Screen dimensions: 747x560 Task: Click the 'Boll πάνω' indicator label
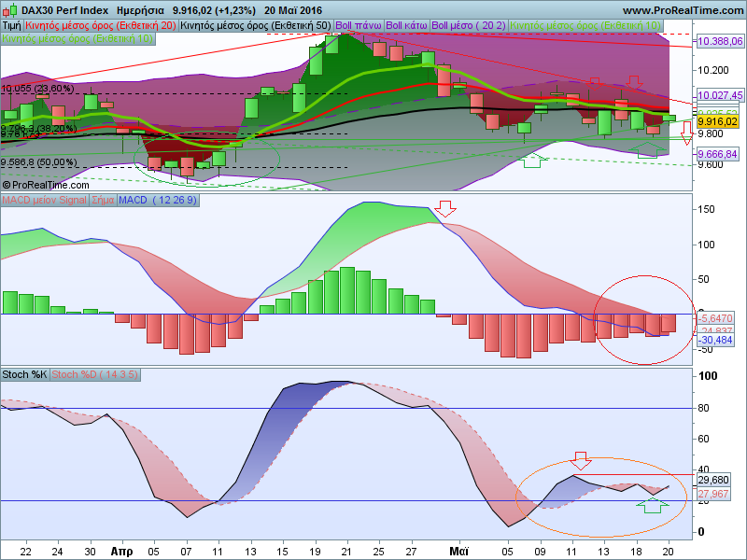click(x=359, y=26)
